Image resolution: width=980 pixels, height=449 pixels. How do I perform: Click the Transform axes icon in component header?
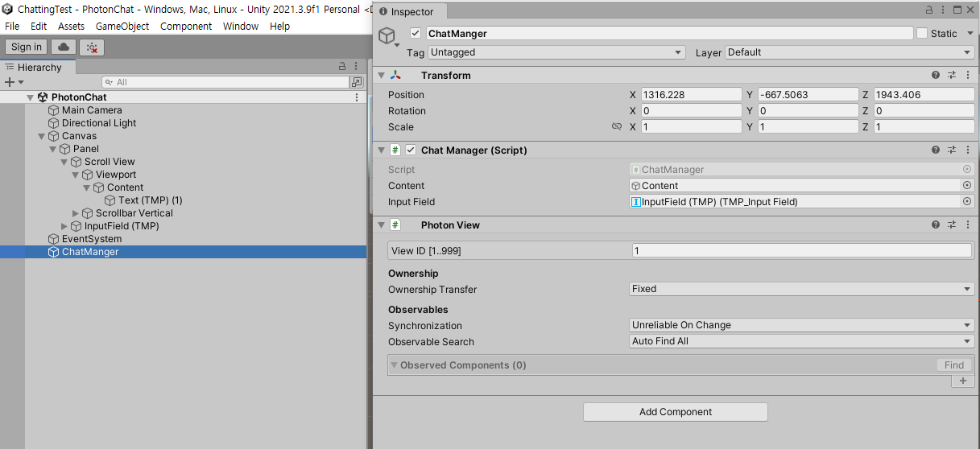(x=395, y=75)
